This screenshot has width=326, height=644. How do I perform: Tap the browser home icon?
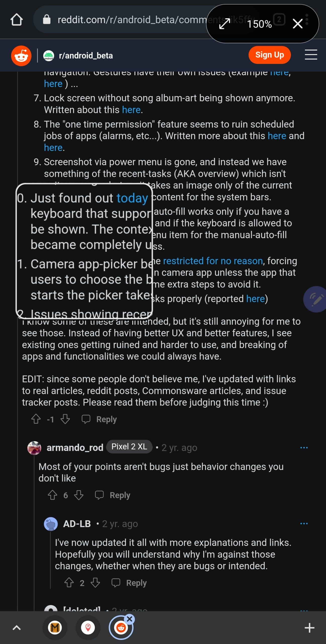pyautogui.click(x=17, y=20)
